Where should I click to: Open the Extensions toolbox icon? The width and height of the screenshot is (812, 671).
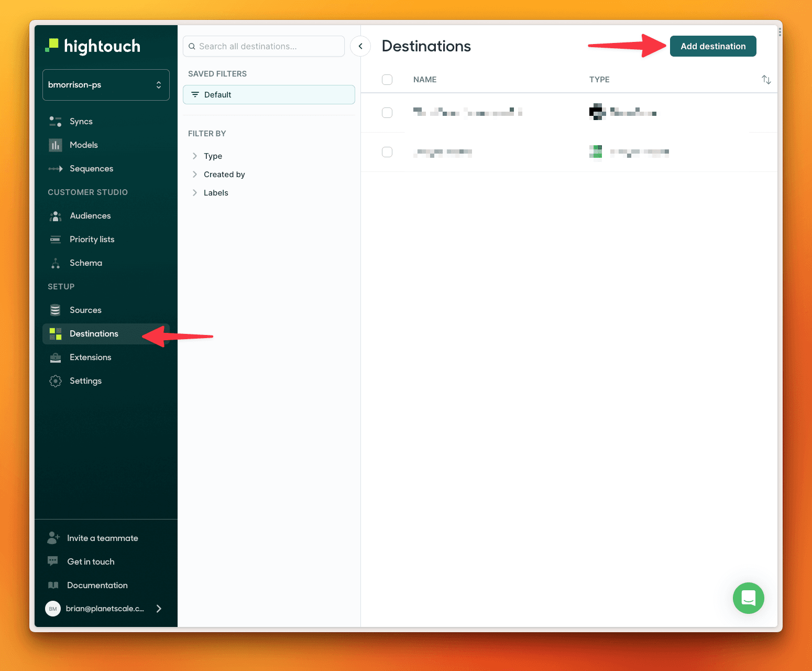[x=55, y=358]
